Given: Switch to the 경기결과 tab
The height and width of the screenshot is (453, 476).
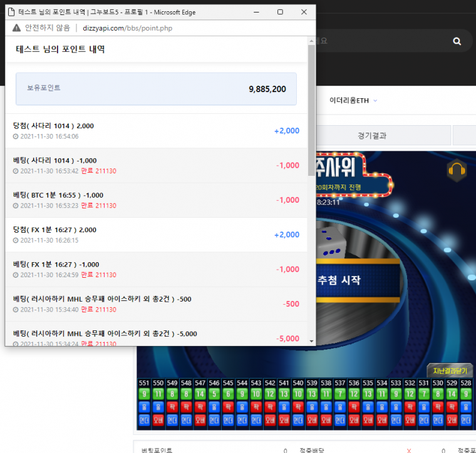Looking at the screenshot, I should tap(372, 136).
